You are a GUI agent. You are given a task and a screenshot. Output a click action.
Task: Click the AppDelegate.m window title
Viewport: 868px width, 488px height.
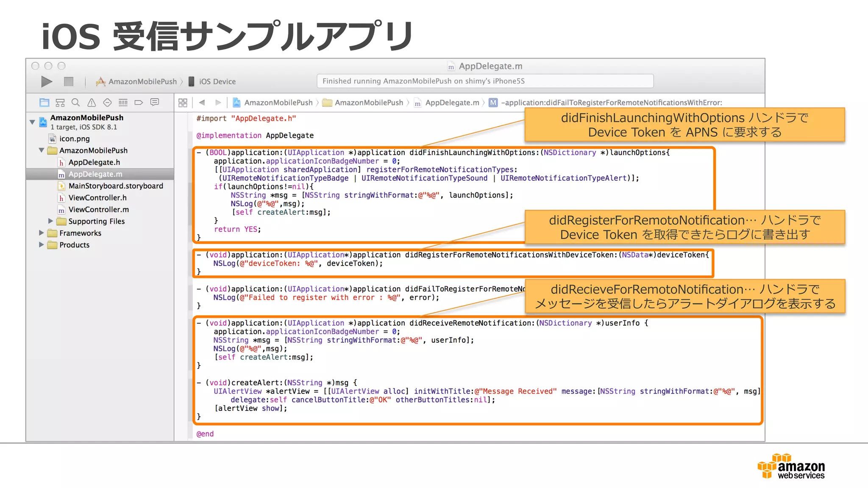point(485,66)
